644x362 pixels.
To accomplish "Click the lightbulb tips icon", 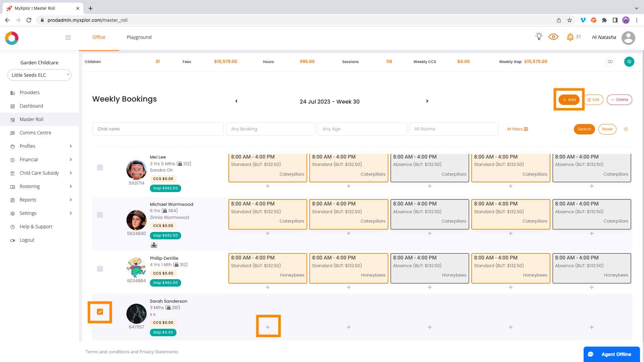I will (x=539, y=37).
